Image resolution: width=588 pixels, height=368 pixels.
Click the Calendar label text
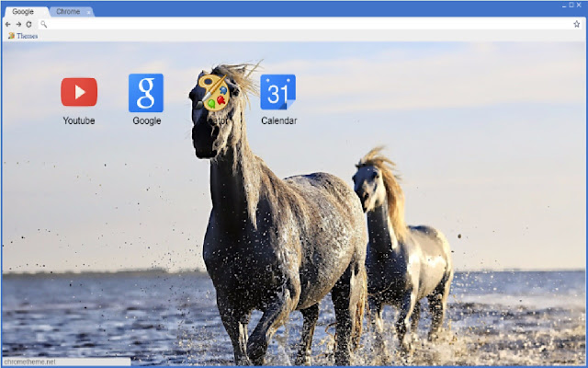coord(279,121)
